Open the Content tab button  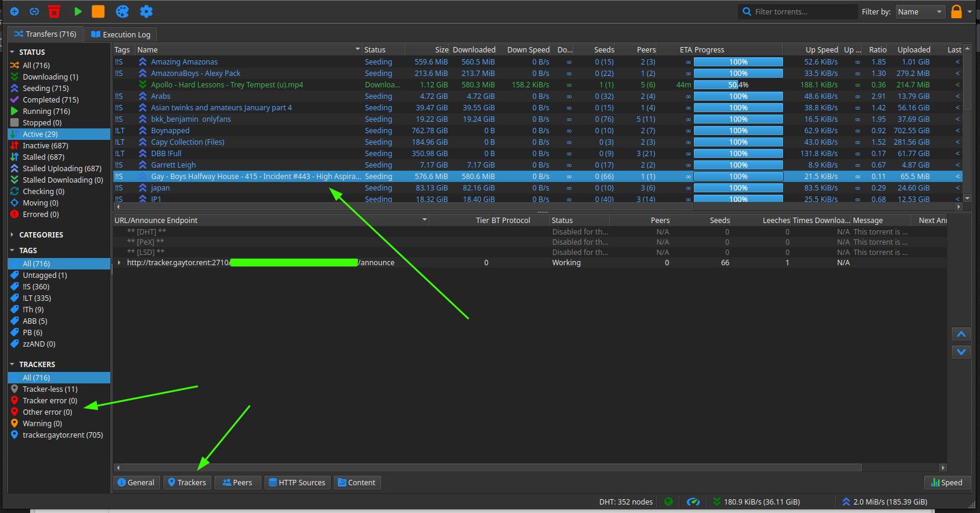pos(357,482)
